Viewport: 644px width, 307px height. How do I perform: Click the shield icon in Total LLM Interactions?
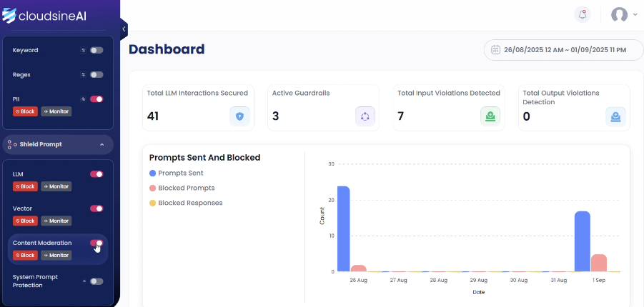click(239, 116)
